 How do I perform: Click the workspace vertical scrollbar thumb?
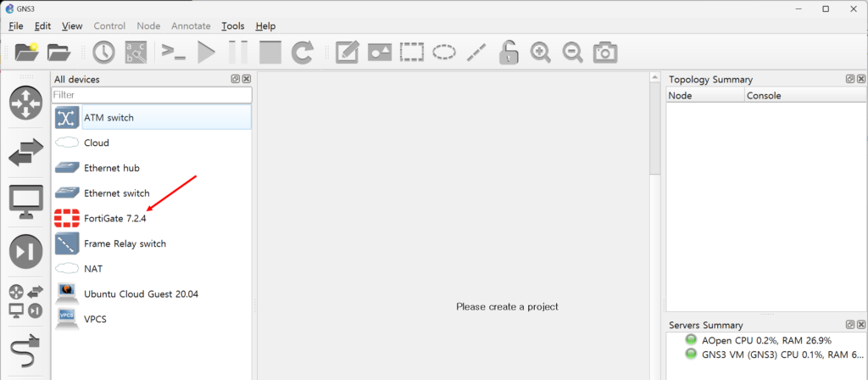click(655, 131)
